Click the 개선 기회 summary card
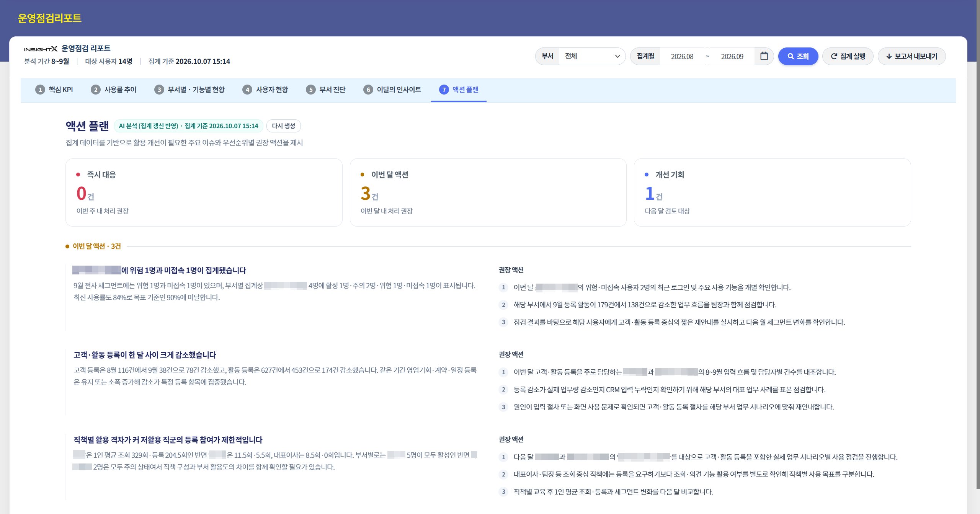The width and height of the screenshot is (980, 514). [x=772, y=193]
